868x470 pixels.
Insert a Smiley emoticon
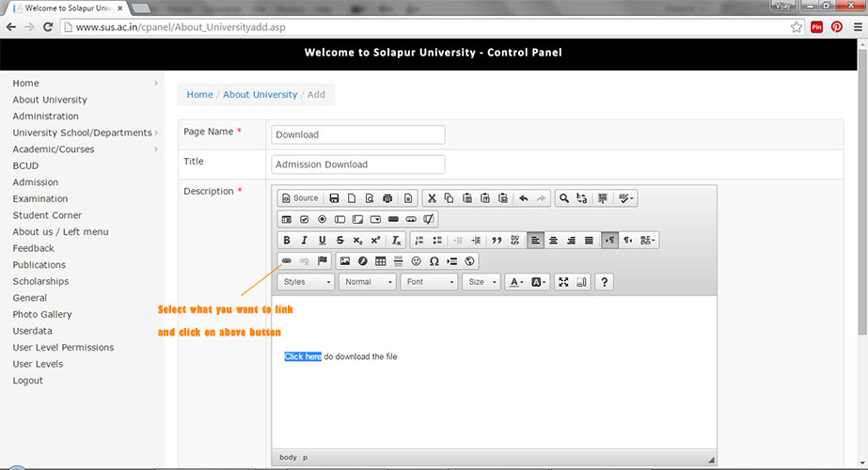coord(417,260)
